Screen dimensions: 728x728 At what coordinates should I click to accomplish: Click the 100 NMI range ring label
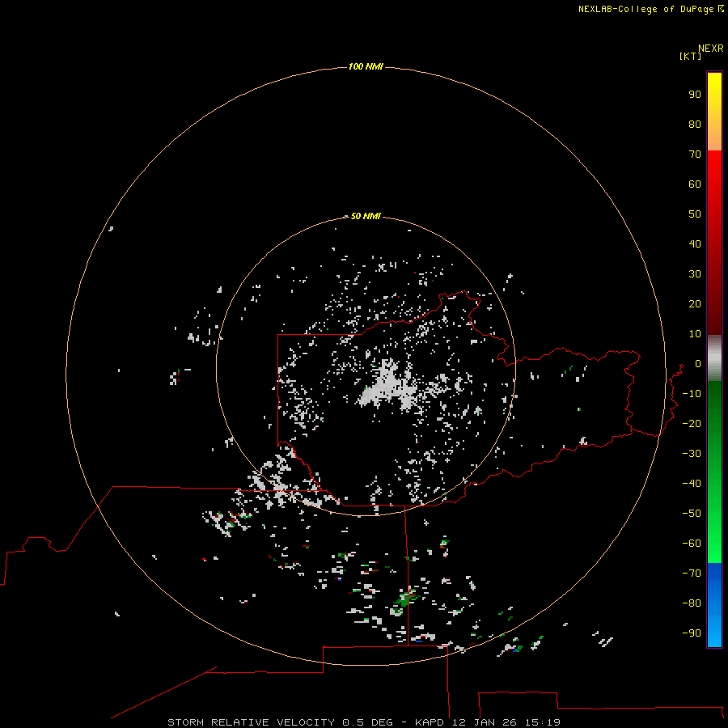pyautogui.click(x=366, y=67)
